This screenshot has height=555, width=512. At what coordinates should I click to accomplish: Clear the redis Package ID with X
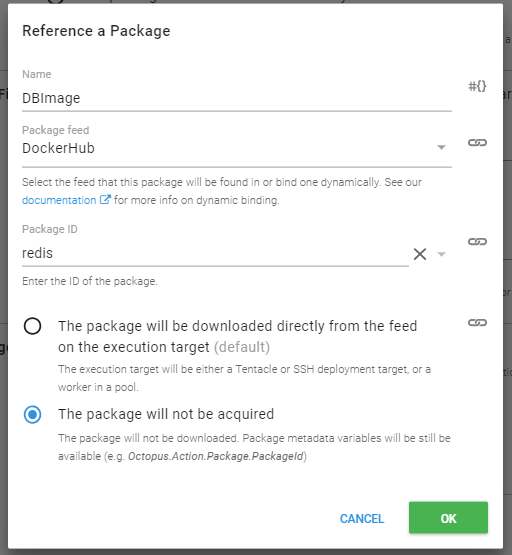[420, 254]
